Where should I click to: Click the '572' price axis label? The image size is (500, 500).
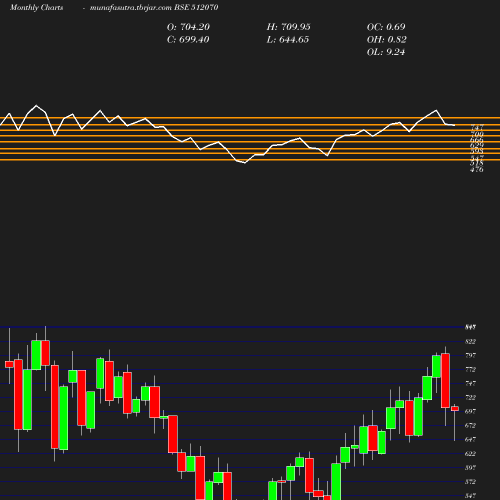(x=470, y=482)
